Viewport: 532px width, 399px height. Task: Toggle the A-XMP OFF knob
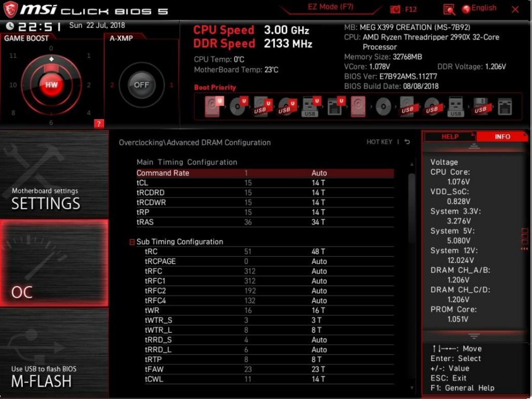(x=141, y=85)
